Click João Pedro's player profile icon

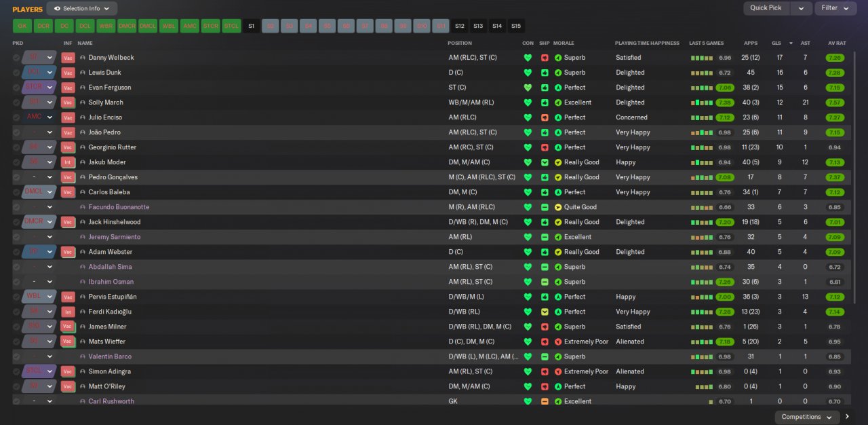point(83,132)
